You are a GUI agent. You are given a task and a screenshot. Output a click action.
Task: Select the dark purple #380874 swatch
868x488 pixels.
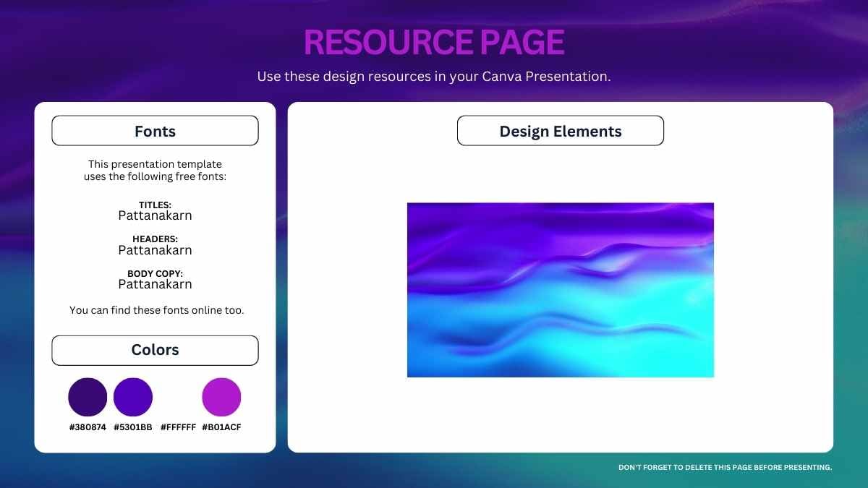[88, 397]
